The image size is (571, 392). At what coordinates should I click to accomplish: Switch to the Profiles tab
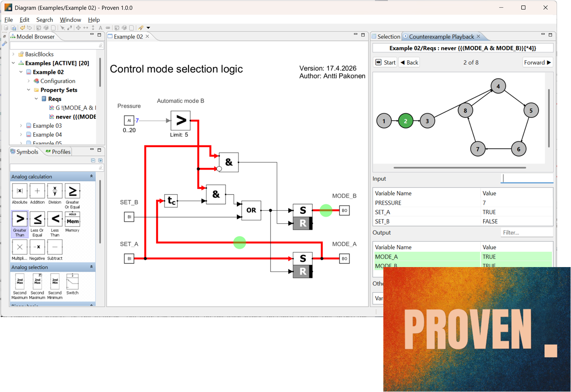(x=58, y=152)
